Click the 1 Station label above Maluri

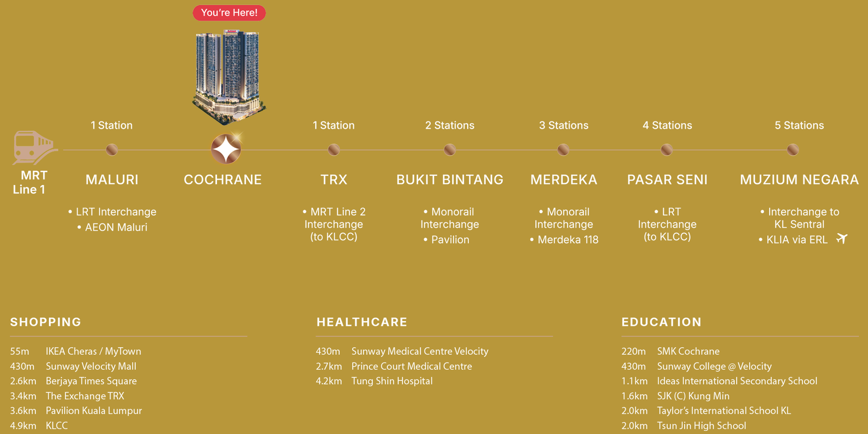(x=112, y=125)
